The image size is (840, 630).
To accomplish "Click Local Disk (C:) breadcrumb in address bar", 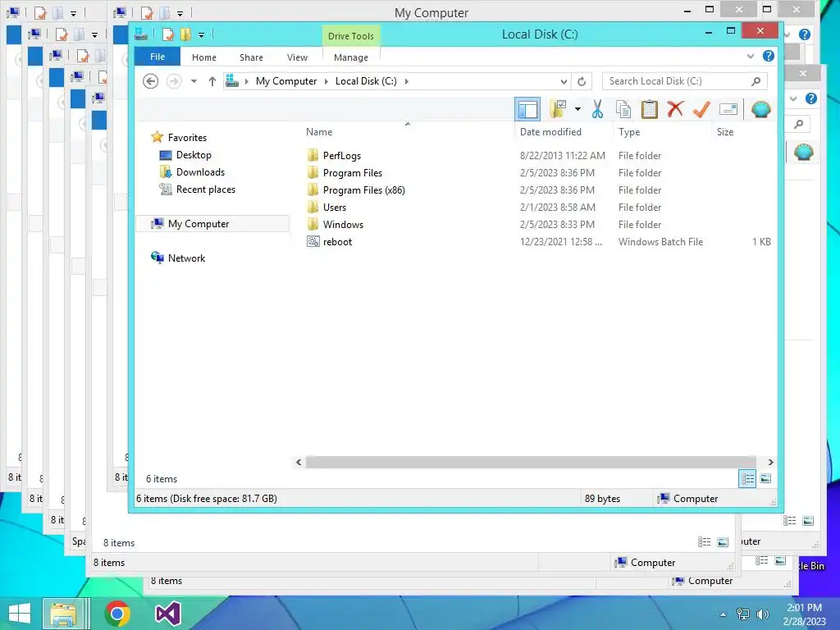I will [x=366, y=81].
